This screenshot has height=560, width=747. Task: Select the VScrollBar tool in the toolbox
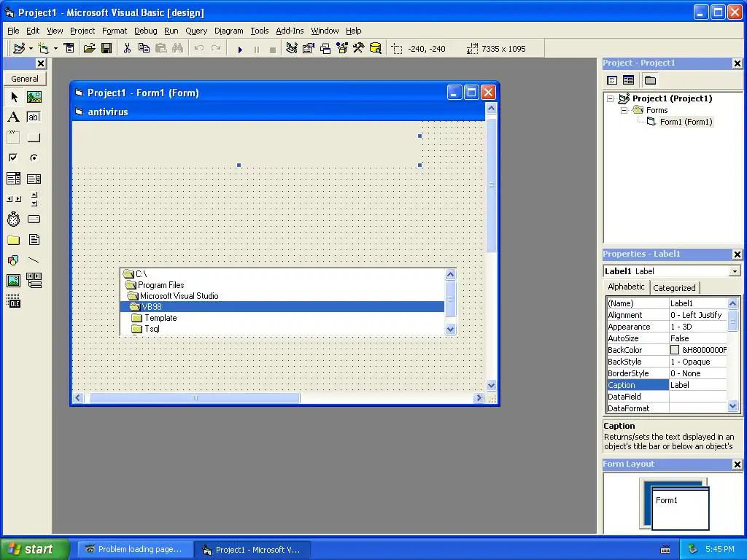click(x=34, y=199)
